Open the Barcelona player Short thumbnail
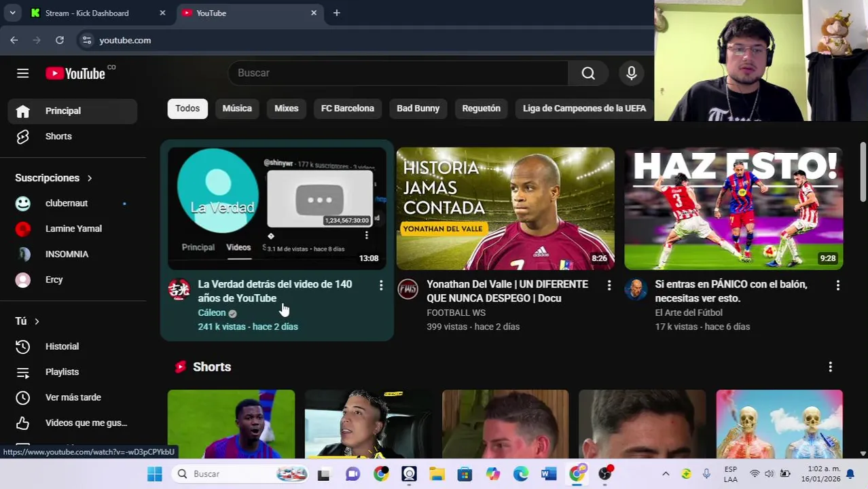The width and height of the screenshot is (868, 489). tap(232, 424)
